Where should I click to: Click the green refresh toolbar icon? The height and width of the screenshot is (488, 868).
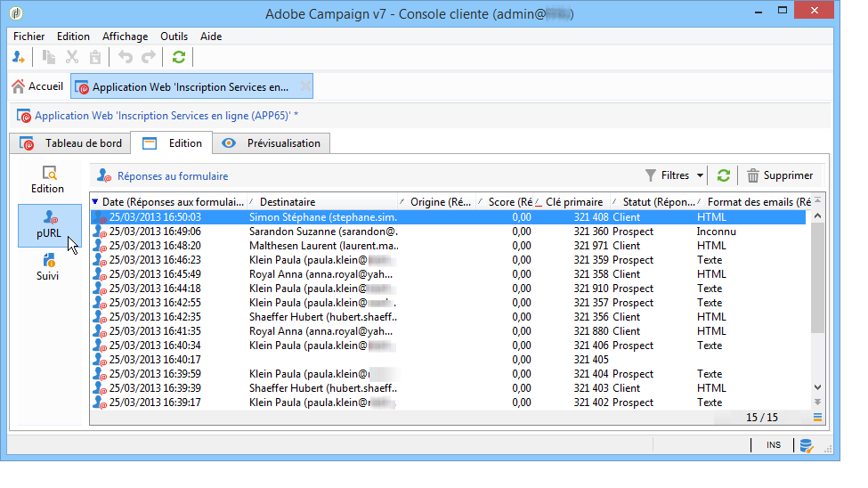[x=178, y=57]
